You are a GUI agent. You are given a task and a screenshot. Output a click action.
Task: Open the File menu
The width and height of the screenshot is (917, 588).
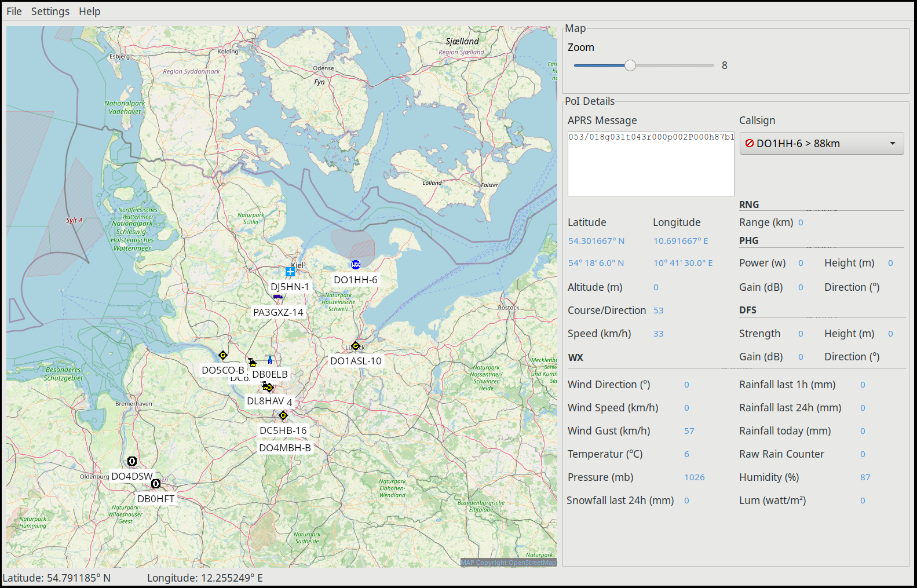tap(14, 12)
